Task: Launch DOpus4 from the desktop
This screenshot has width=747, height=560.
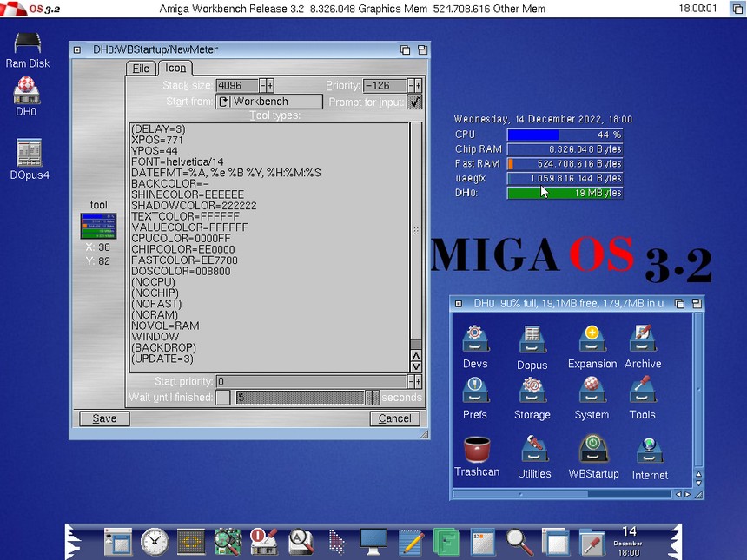Action: click(29, 154)
